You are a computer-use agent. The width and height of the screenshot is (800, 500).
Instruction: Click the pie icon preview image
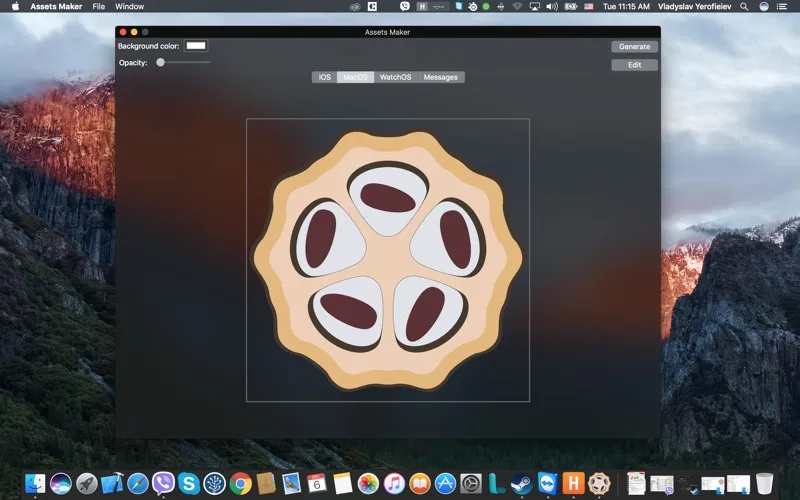pyautogui.click(x=388, y=260)
